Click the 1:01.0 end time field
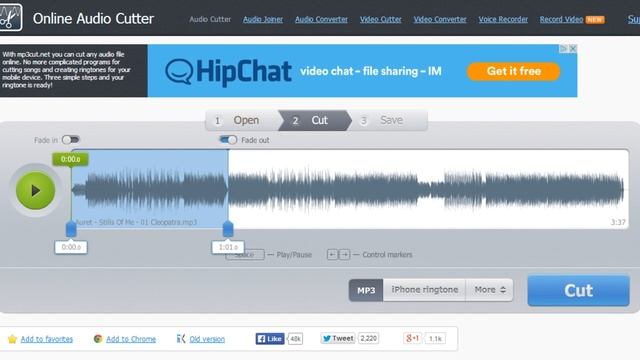 (x=228, y=247)
